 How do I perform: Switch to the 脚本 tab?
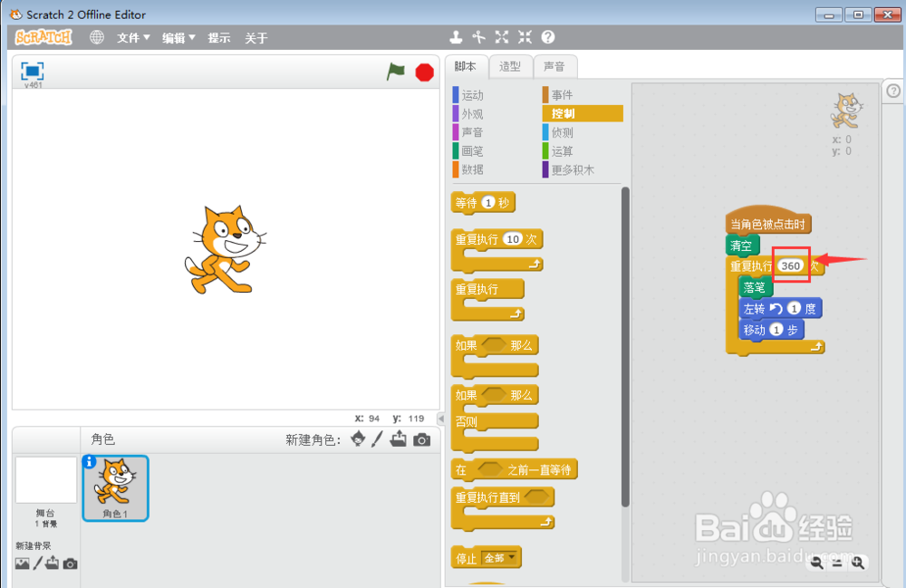tap(466, 66)
